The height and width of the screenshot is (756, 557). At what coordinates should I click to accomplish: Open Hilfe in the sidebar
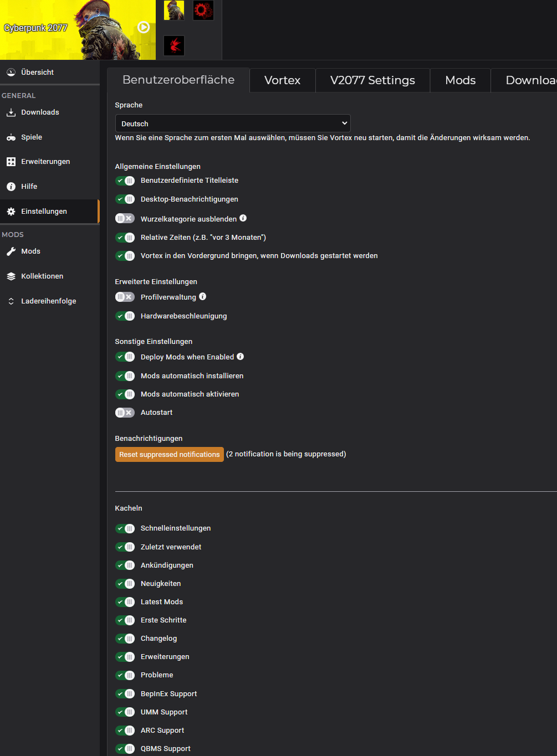(50, 187)
